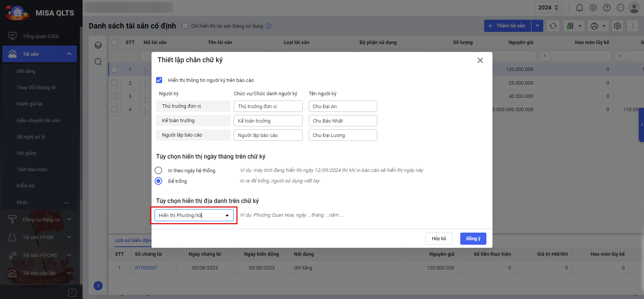Screen dimensions: 644x299
Task: Click the 'Đồng ý' button
Action: tap(473, 239)
